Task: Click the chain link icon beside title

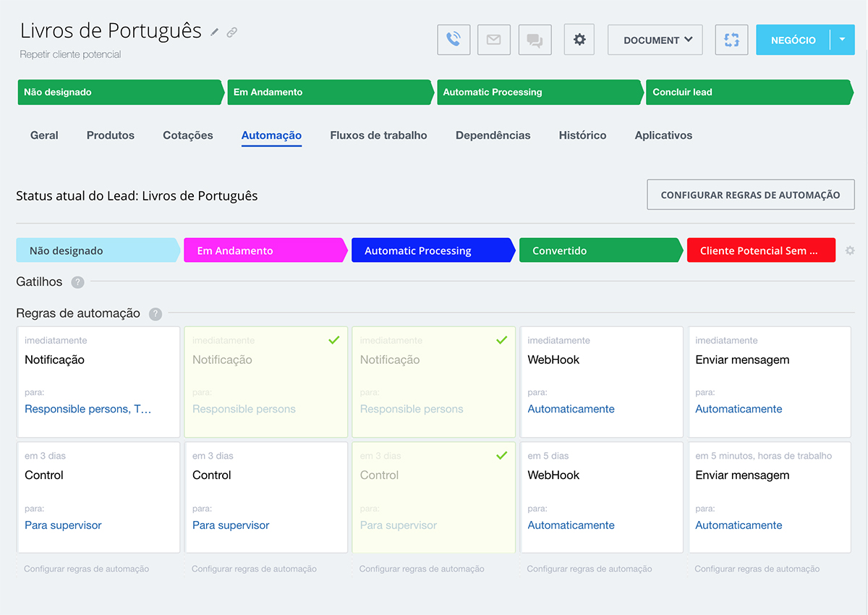Action: coord(231,33)
